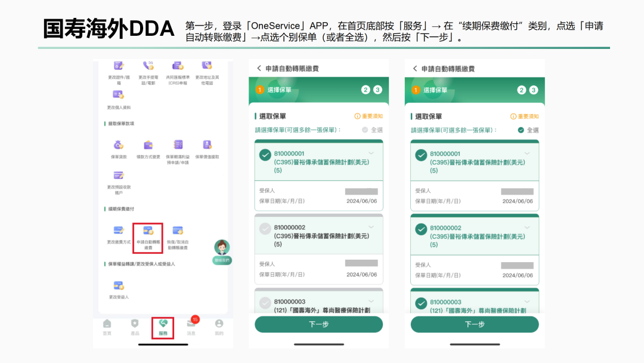Switch to the 產品 products tab
This screenshot has height=363, width=644.
coord(135,327)
